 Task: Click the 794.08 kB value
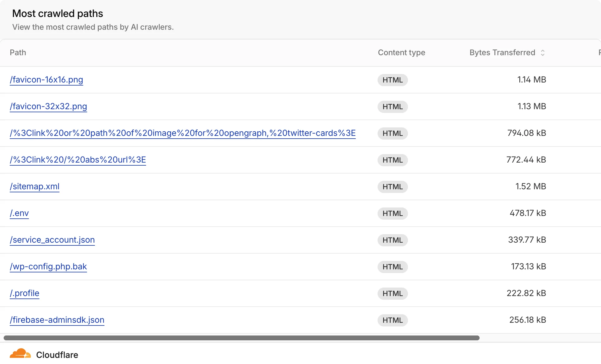coord(527,133)
